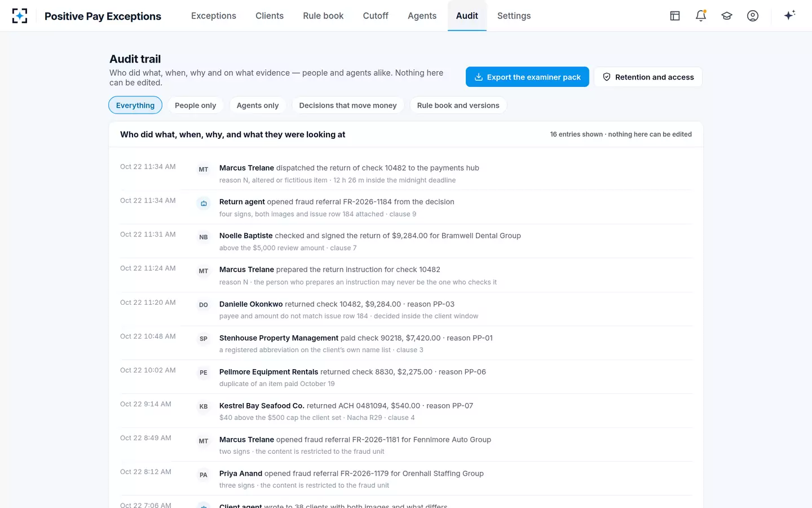Viewport: 812px width, 508px height.
Task: Click the PA avatar for Priya Anand
Action: [x=204, y=475]
